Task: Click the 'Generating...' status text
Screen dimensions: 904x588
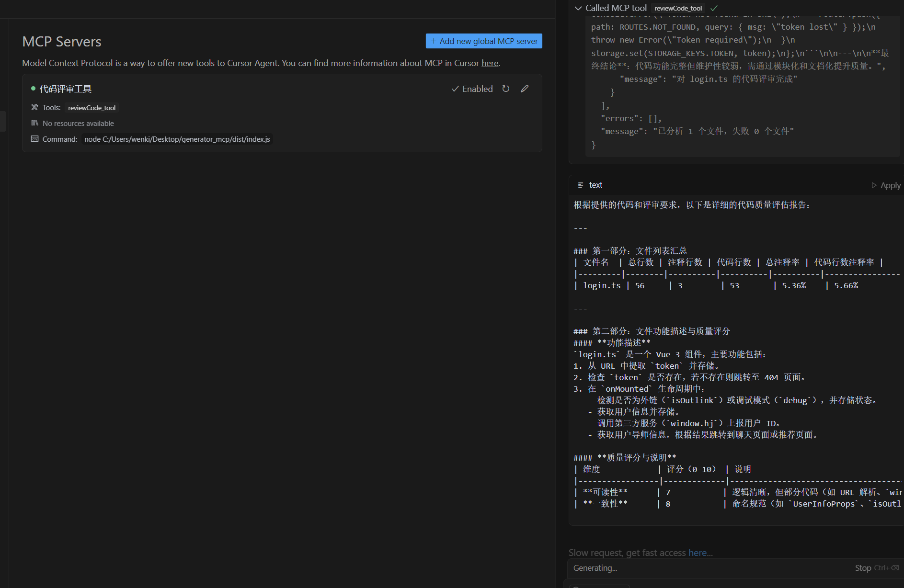Action: coord(595,568)
